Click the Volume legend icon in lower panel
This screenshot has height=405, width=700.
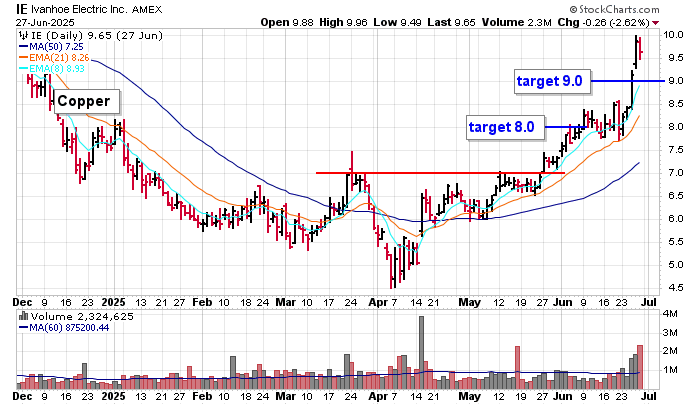coord(23,317)
